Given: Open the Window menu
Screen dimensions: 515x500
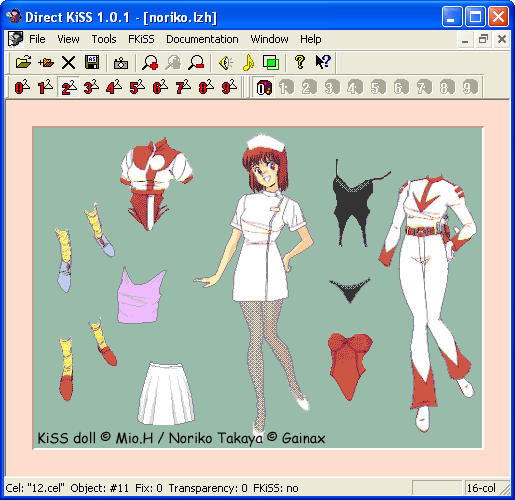Looking at the screenshot, I should [x=269, y=39].
